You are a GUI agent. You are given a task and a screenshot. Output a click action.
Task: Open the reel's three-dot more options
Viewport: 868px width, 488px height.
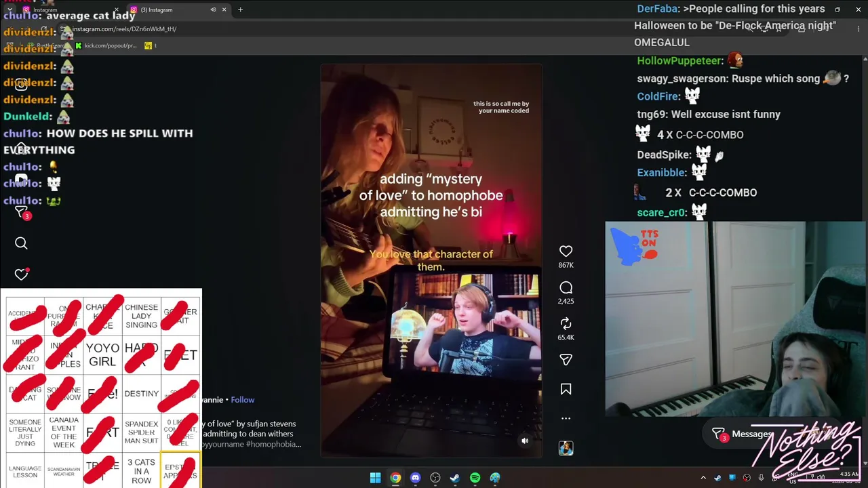[x=566, y=418]
